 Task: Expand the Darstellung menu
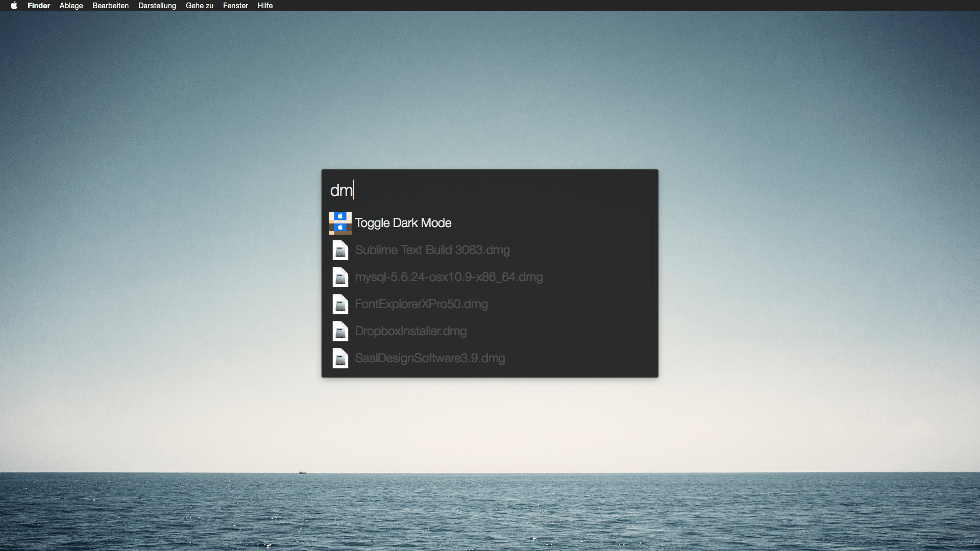pyautogui.click(x=157, y=6)
